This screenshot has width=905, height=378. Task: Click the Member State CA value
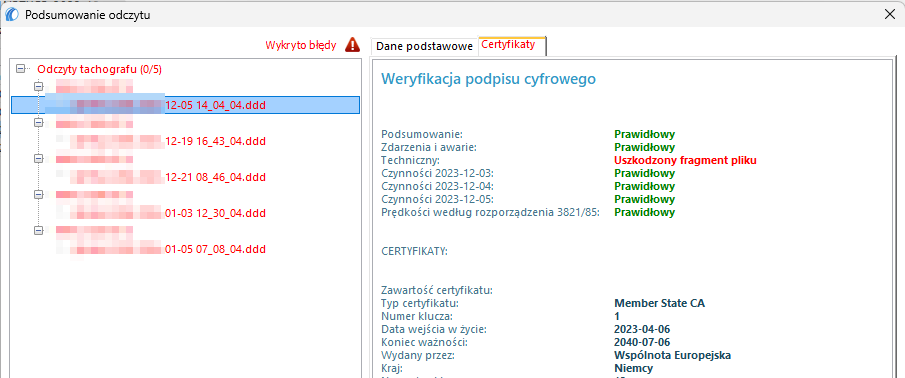tap(660, 303)
